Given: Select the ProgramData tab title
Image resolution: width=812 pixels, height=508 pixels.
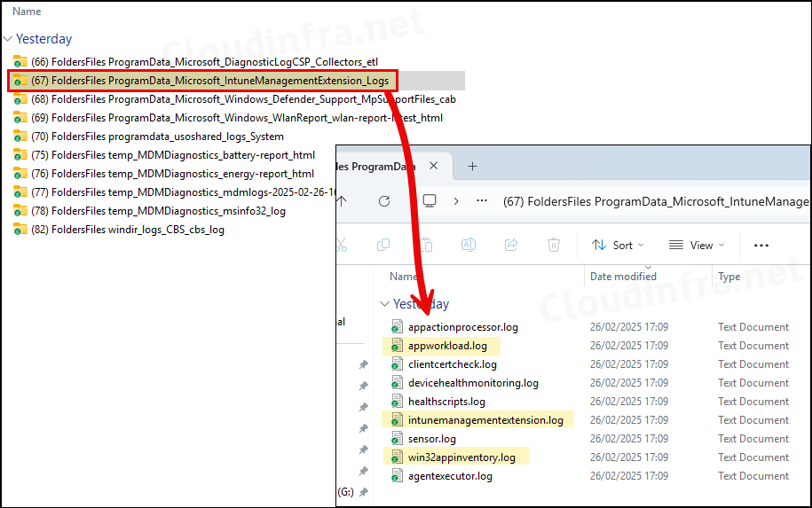Looking at the screenshot, I should coord(376,167).
